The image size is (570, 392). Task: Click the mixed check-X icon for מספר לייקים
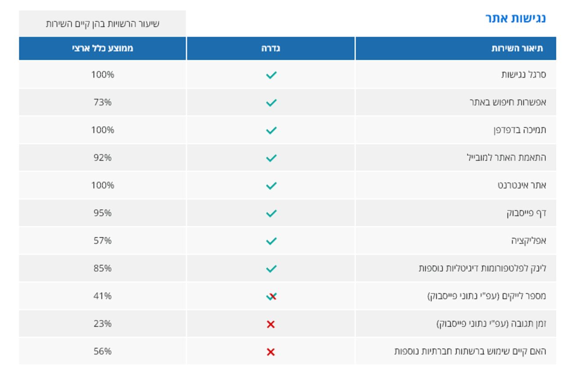coord(271,297)
